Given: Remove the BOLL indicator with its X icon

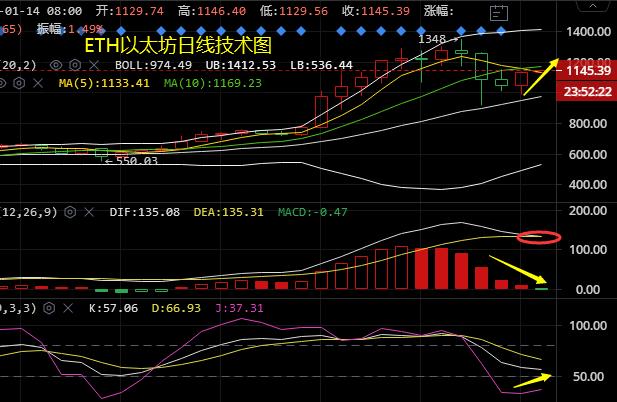Looking at the screenshot, I should [x=96, y=65].
